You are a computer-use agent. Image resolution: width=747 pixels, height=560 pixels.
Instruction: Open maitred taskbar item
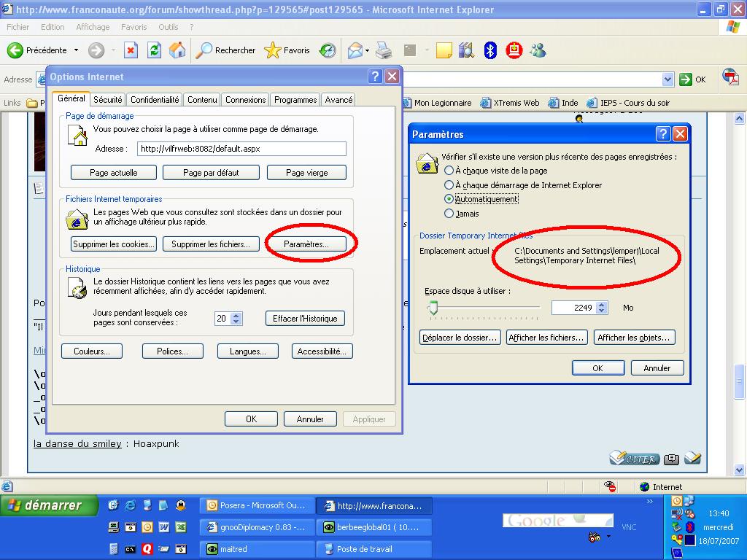tap(258, 549)
